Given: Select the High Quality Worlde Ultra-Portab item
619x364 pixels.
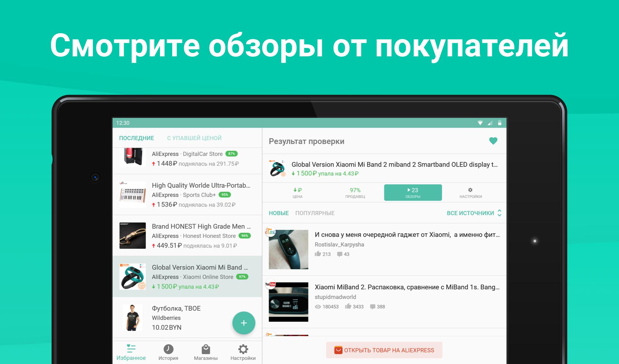Looking at the screenshot, I should [x=187, y=195].
